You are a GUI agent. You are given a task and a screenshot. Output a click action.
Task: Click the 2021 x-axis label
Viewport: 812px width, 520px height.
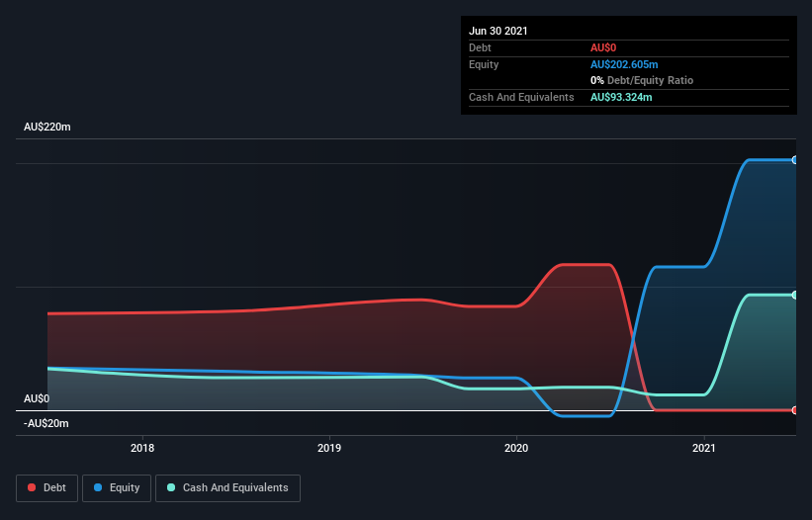tap(704, 448)
